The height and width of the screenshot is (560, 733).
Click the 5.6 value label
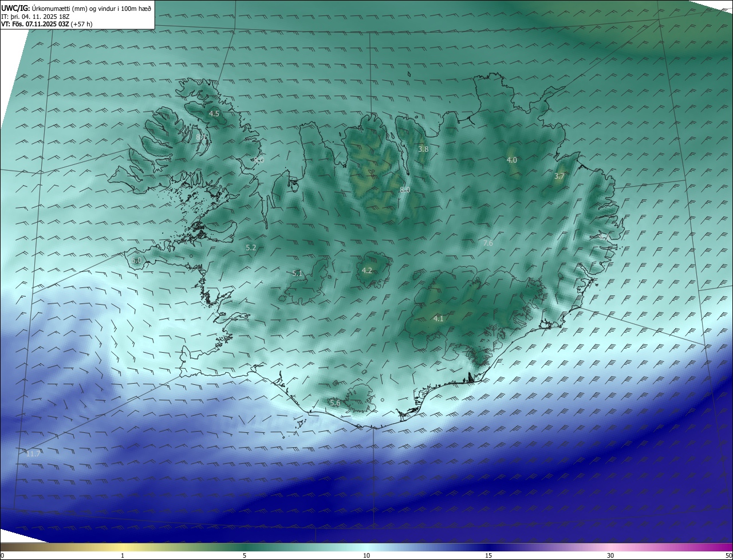[x=335, y=403]
